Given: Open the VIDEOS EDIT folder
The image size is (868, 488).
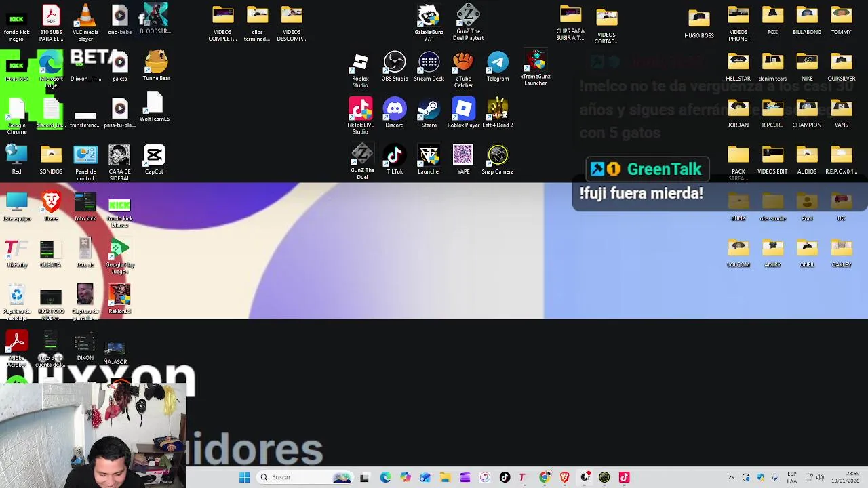Looking at the screenshot, I should pyautogui.click(x=772, y=160).
